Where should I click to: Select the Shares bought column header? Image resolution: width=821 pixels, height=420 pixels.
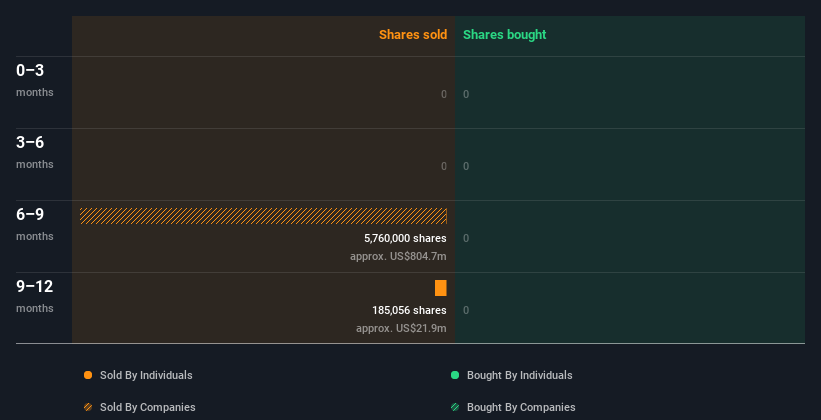(x=504, y=35)
